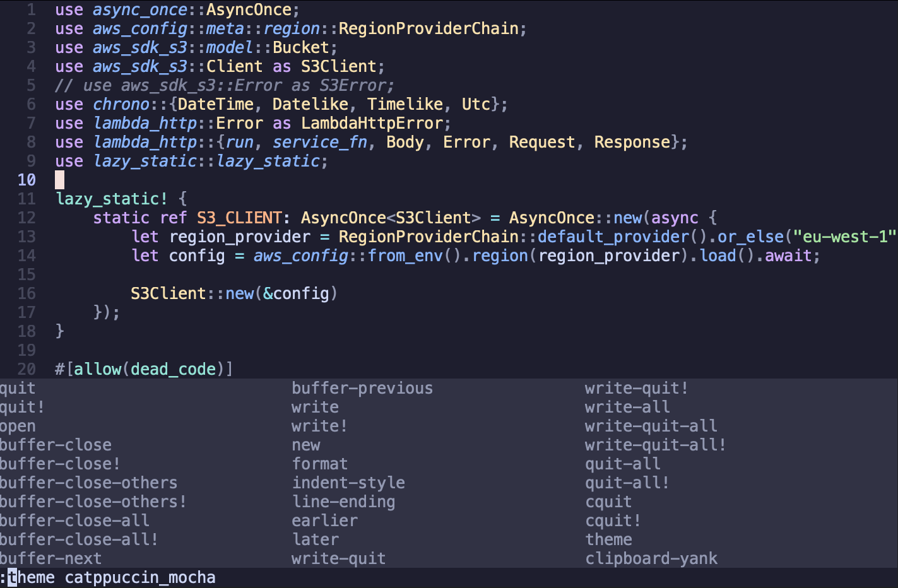This screenshot has width=898, height=588.
Task: Pick the "open" command suggestion
Action: 18,426
